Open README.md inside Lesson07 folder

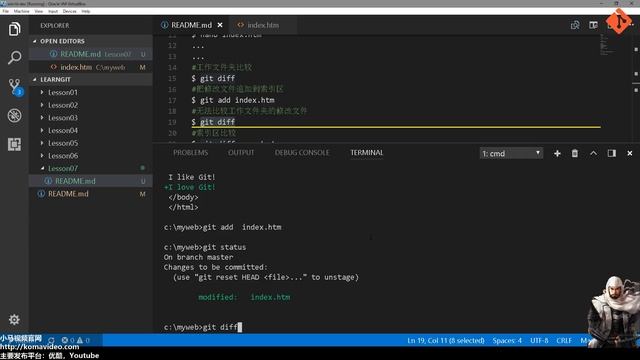[x=91, y=181]
